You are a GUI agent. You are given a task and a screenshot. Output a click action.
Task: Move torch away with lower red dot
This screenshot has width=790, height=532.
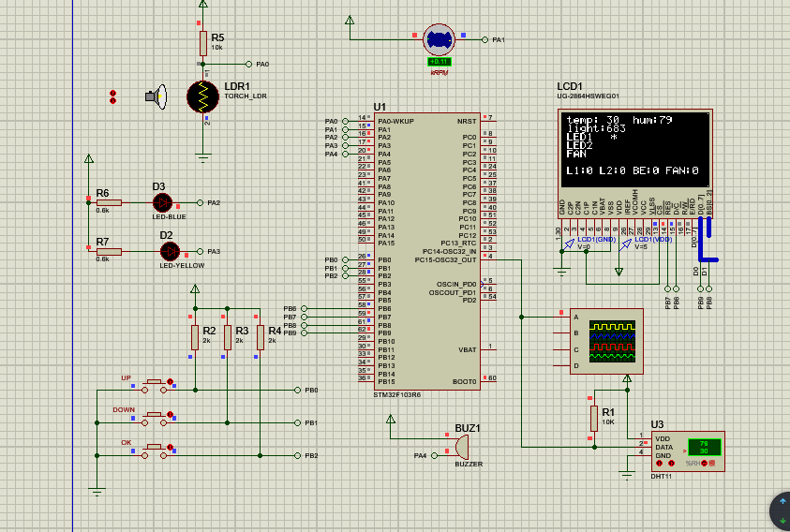(112, 101)
